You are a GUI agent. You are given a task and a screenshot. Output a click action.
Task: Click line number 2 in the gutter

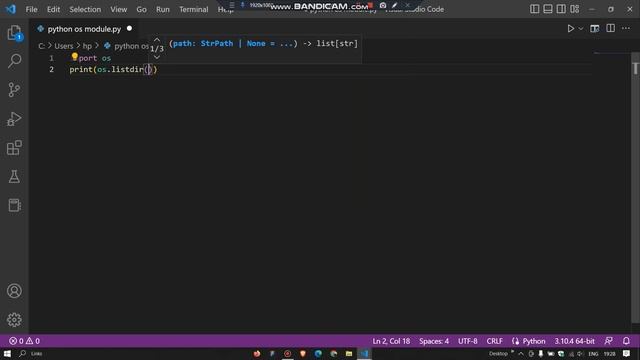point(51,69)
